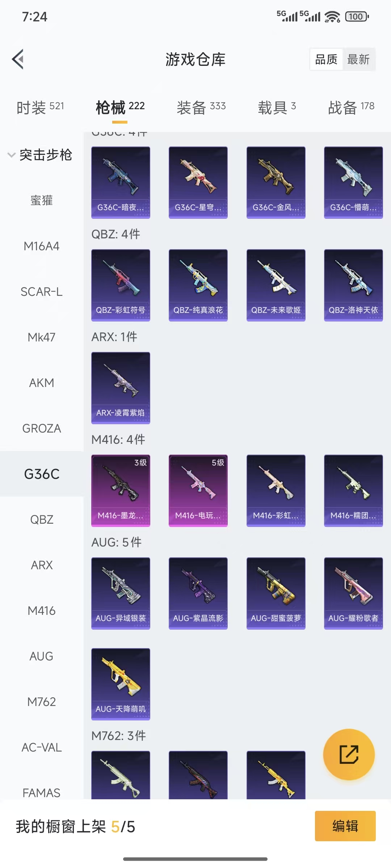Select the ARX-凌霄紫焰 skin
Image resolution: width=391 pixels, height=868 pixels.
pos(121,388)
